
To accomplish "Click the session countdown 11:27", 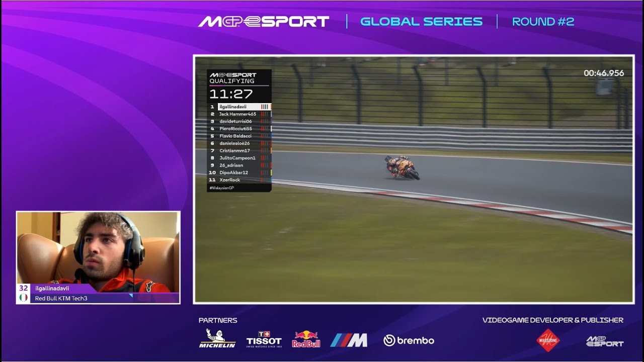I will (x=231, y=94).
